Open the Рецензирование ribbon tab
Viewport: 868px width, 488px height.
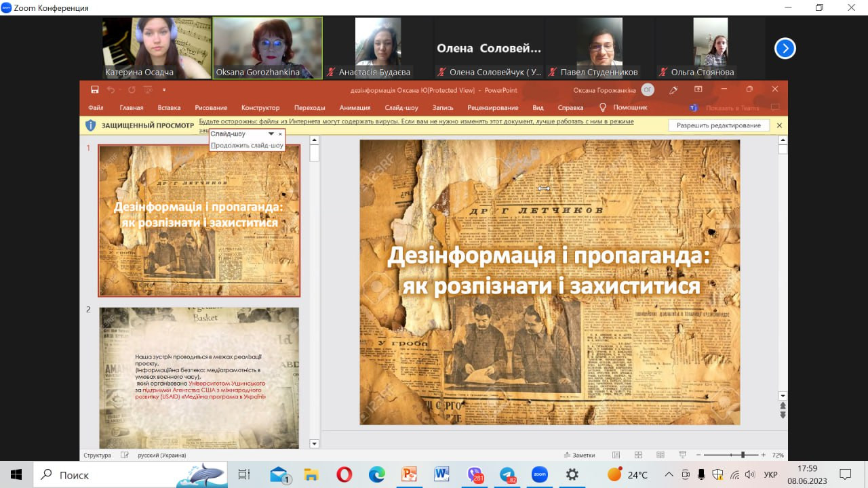click(492, 107)
